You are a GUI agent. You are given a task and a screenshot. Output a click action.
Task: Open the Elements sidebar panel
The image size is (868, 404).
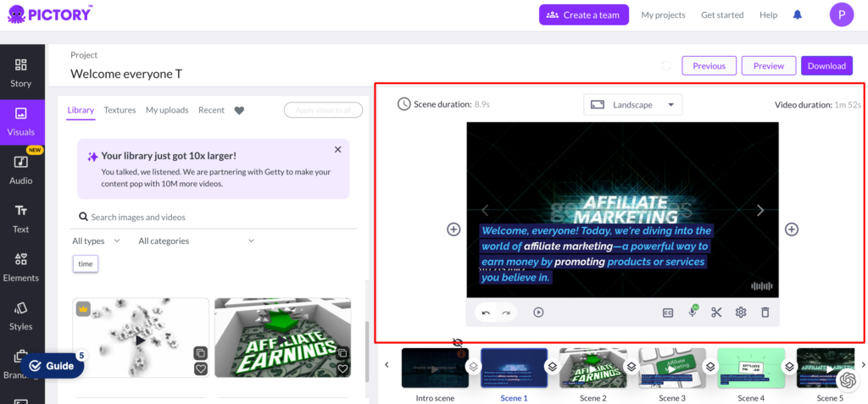point(21,266)
